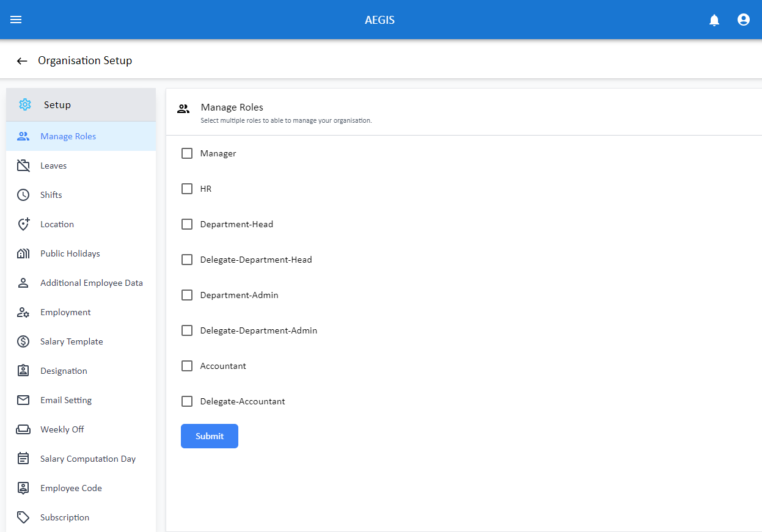The height and width of the screenshot is (532, 762).
Task: Click the Email Setting envelope icon
Action: 23,400
